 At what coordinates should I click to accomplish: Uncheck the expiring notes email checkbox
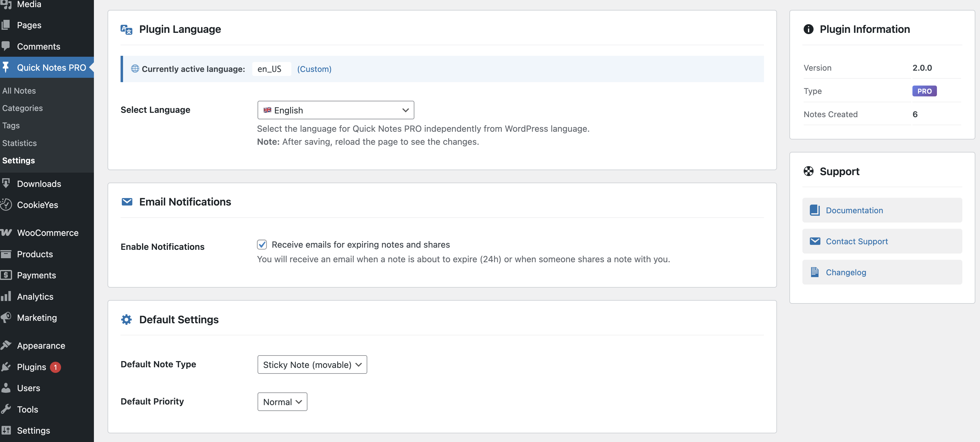point(262,244)
